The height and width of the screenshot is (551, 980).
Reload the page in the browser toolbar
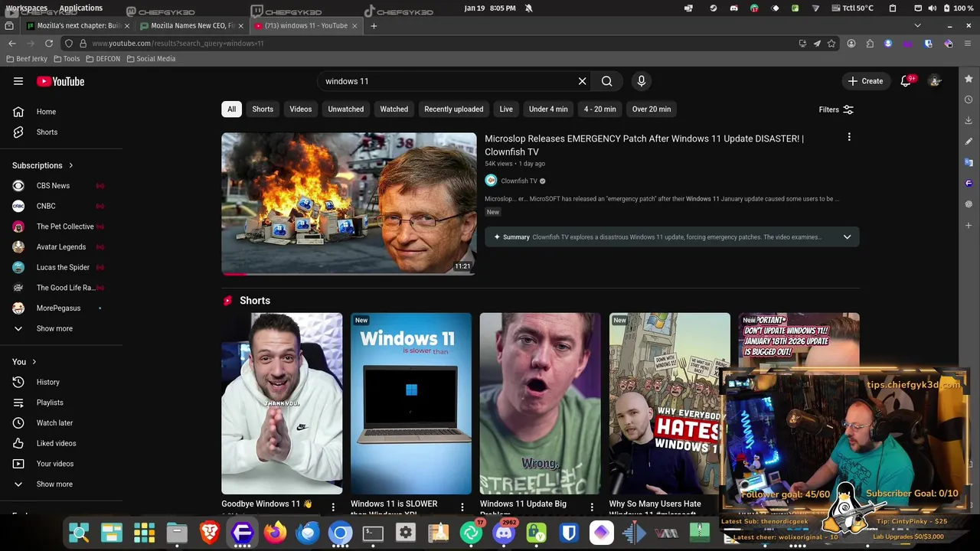pyautogui.click(x=49, y=44)
